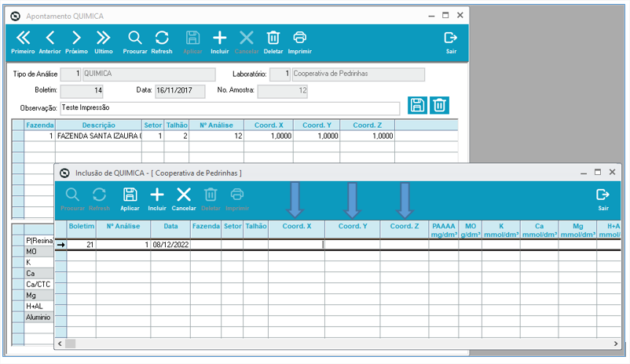Viewport: 630px width, 364px height.
Task: Click Deletar trash in Apontamento QUIMICA toolbar
Action: 273,42
